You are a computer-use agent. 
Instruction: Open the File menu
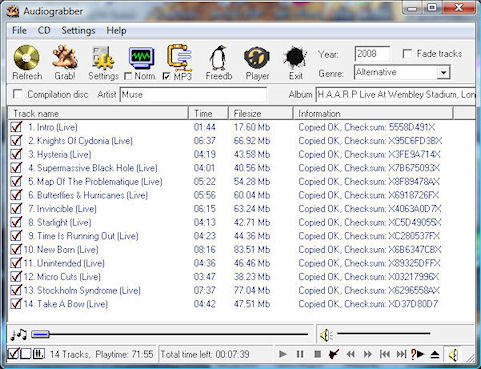(x=19, y=31)
